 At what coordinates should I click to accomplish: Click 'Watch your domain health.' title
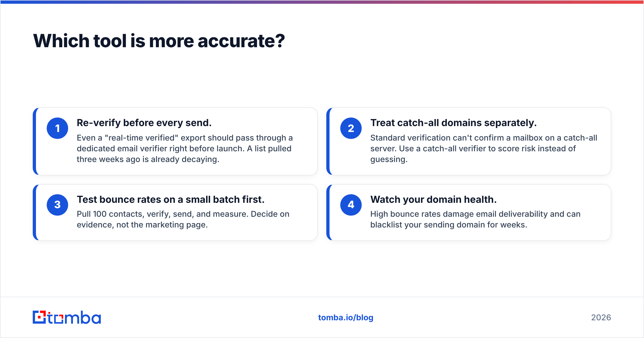coord(433,200)
